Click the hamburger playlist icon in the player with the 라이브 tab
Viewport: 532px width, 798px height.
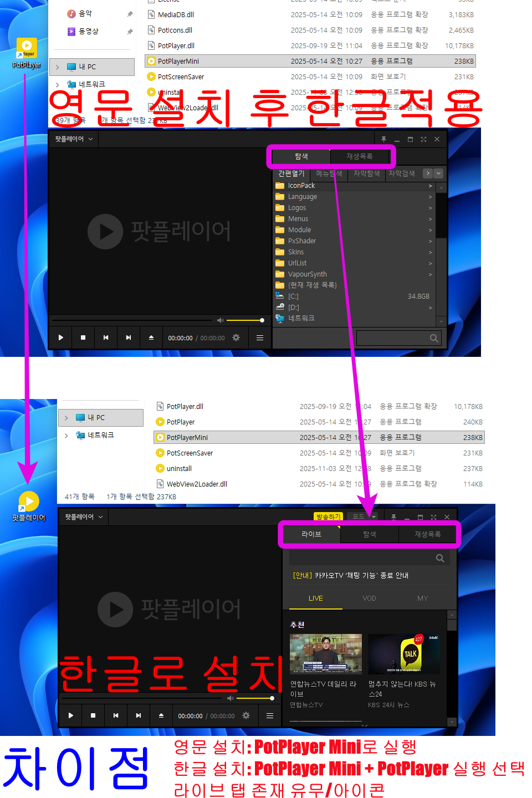(270, 715)
